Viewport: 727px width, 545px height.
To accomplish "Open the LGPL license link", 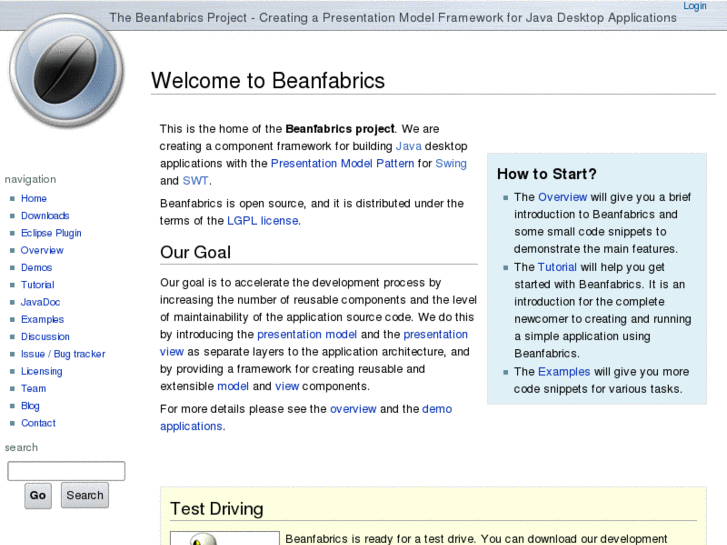I will (262, 221).
